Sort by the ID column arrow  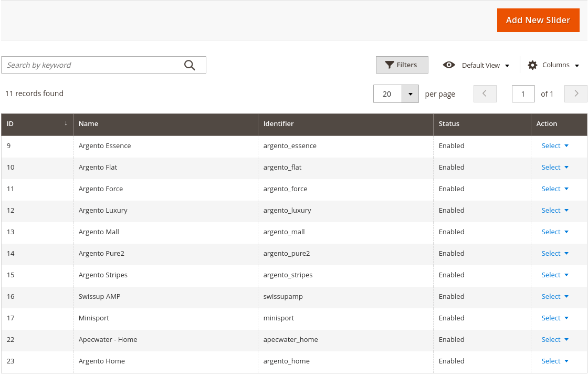[66, 123]
